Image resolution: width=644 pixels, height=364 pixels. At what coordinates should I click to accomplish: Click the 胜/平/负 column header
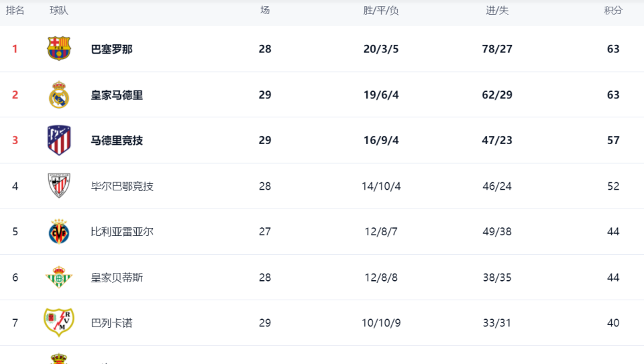(x=381, y=11)
